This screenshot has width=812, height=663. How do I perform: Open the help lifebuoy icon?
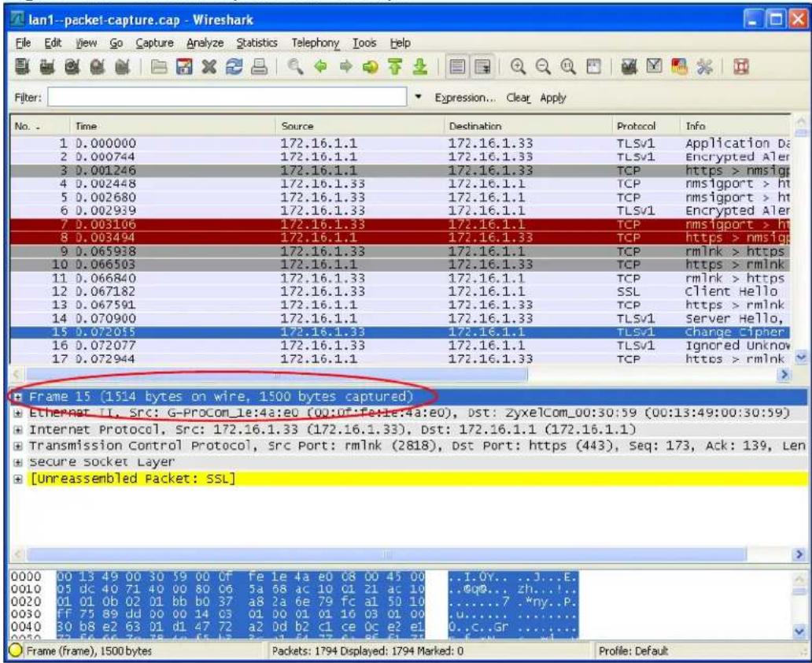point(741,67)
